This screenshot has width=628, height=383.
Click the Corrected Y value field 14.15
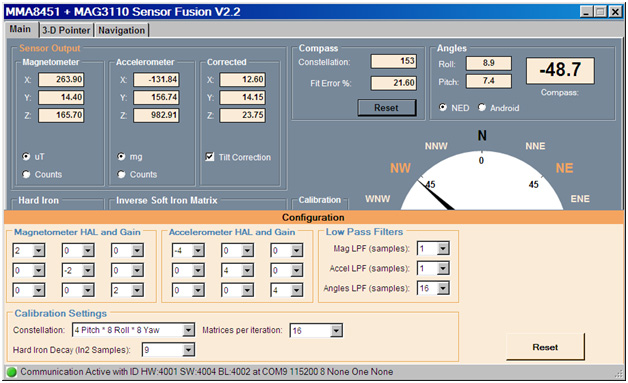pos(243,97)
